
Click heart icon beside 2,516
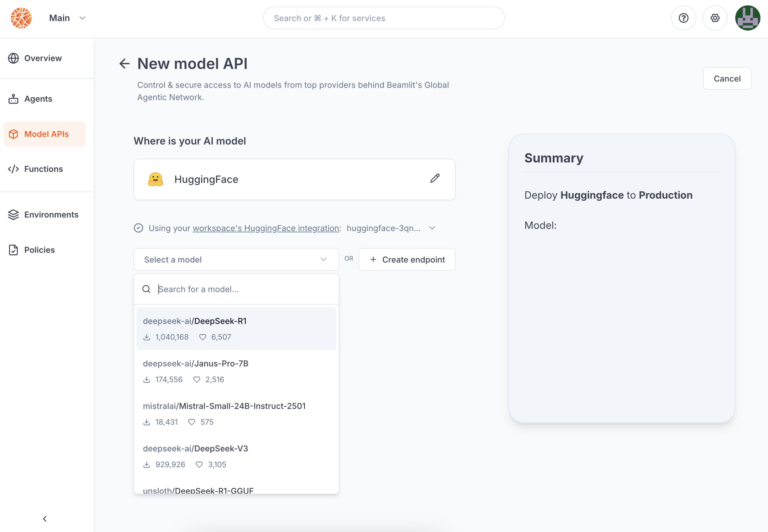pyautogui.click(x=197, y=380)
